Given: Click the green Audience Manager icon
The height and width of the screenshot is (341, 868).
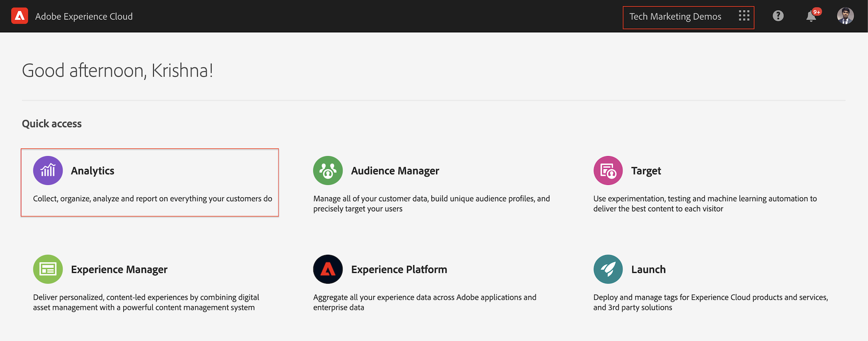Looking at the screenshot, I should [328, 170].
